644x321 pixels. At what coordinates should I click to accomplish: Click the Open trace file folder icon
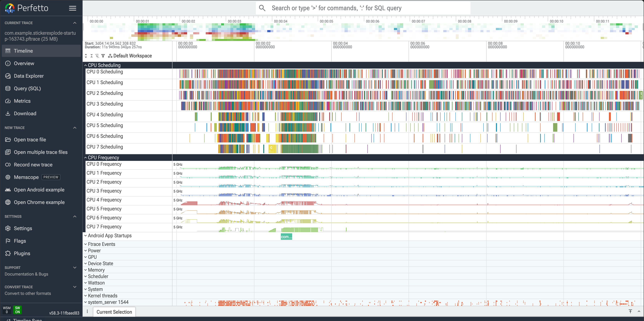(8, 140)
